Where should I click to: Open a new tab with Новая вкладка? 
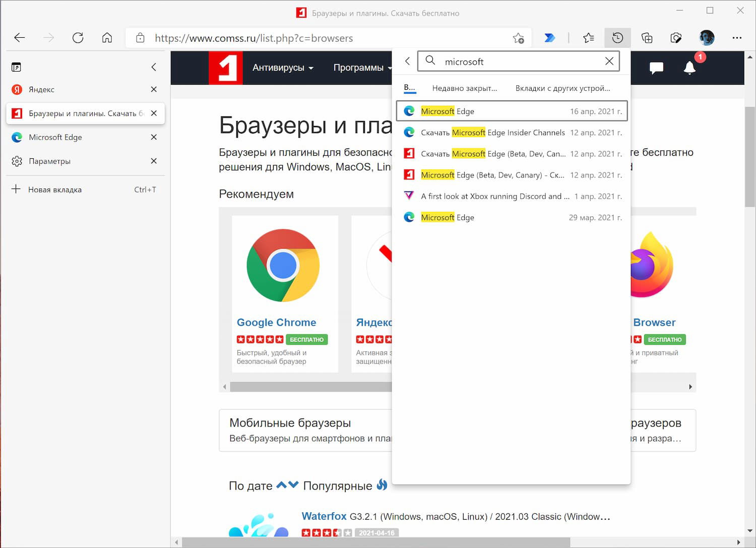tap(85, 190)
